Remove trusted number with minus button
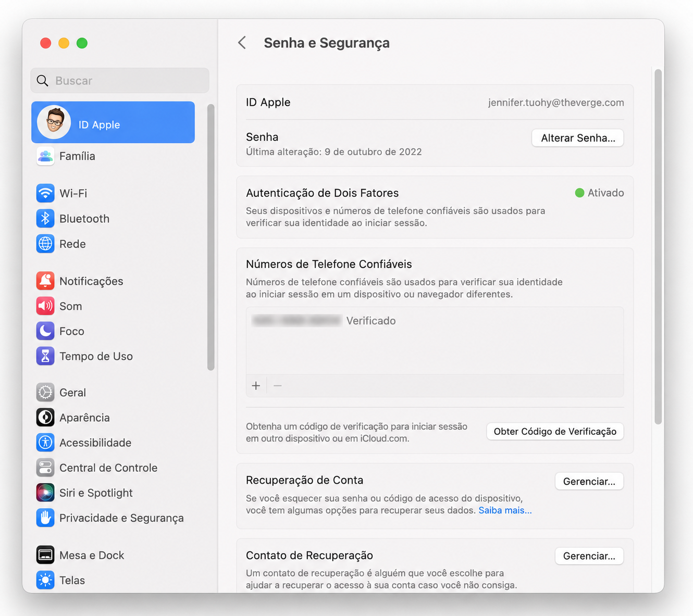This screenshot has height=616, width=693. click(278, 386)
